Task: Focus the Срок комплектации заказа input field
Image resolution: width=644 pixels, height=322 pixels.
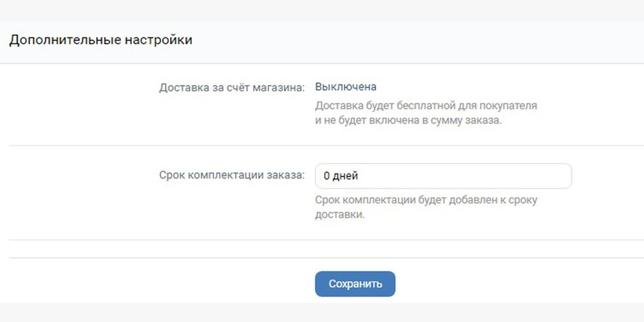Action: tap(443, 176)
